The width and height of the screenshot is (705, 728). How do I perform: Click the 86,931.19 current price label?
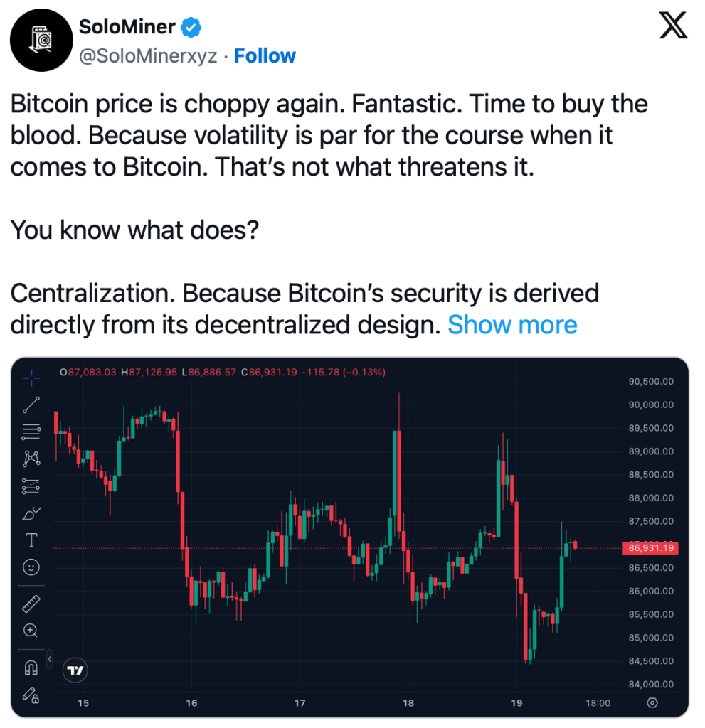(651, 548)
